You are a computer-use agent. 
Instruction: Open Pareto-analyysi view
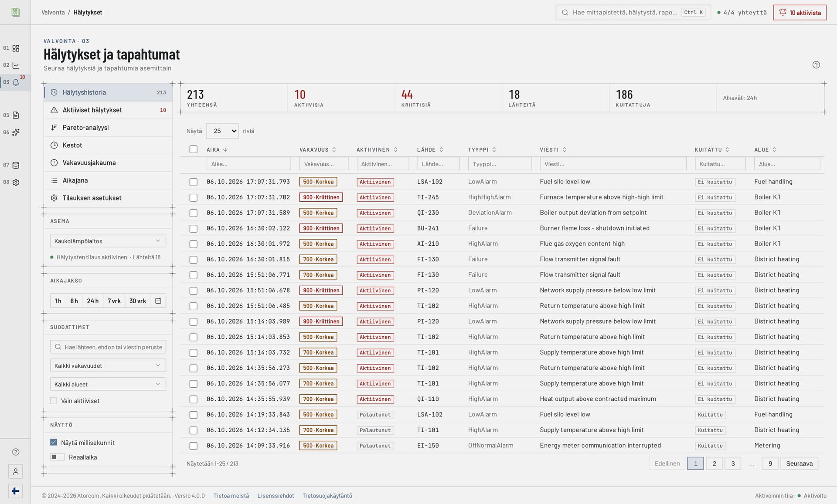point(108,128)
